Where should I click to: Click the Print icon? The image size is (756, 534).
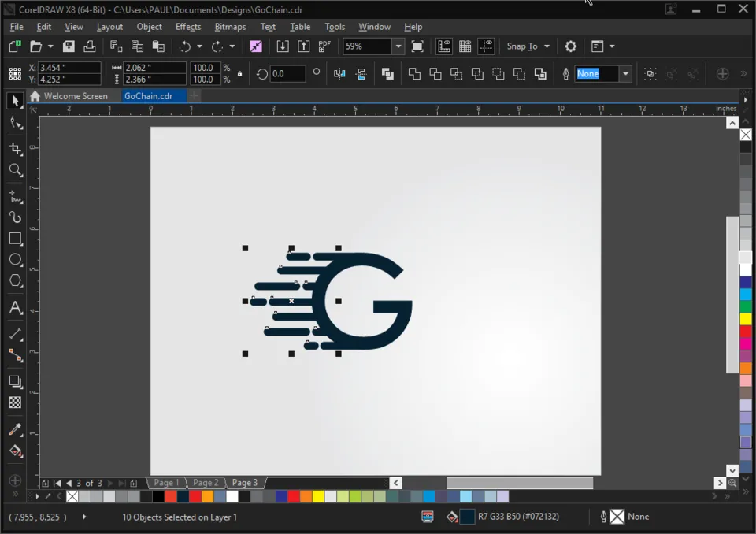tap(90, 46)
